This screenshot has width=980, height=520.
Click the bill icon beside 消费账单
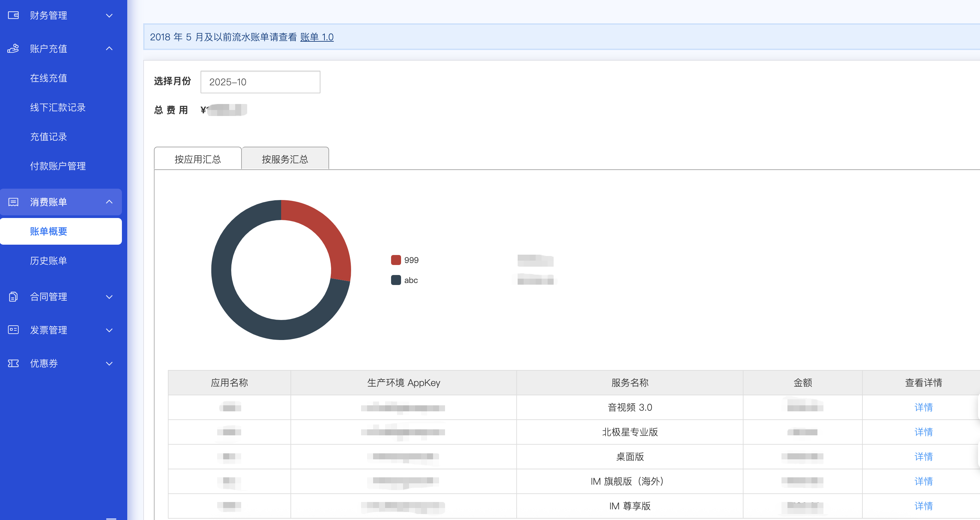[x=13, y=202]
